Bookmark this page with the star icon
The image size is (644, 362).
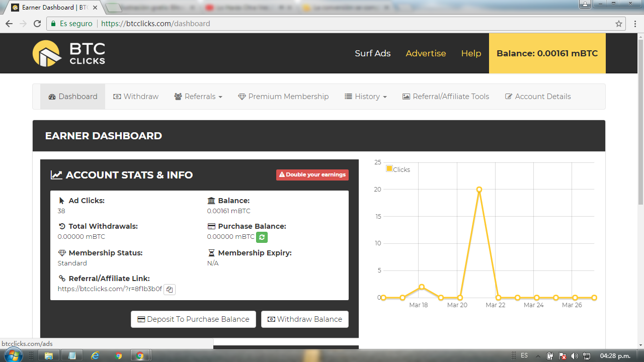619,24
